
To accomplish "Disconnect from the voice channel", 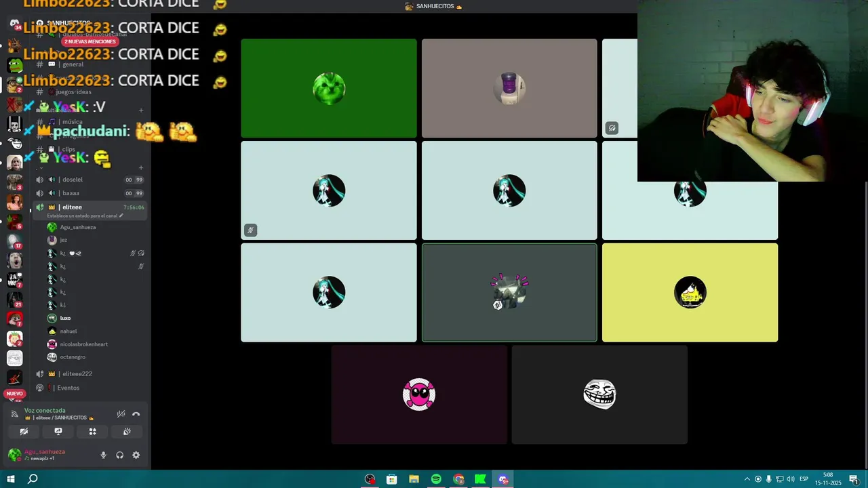I will (136, 413).
